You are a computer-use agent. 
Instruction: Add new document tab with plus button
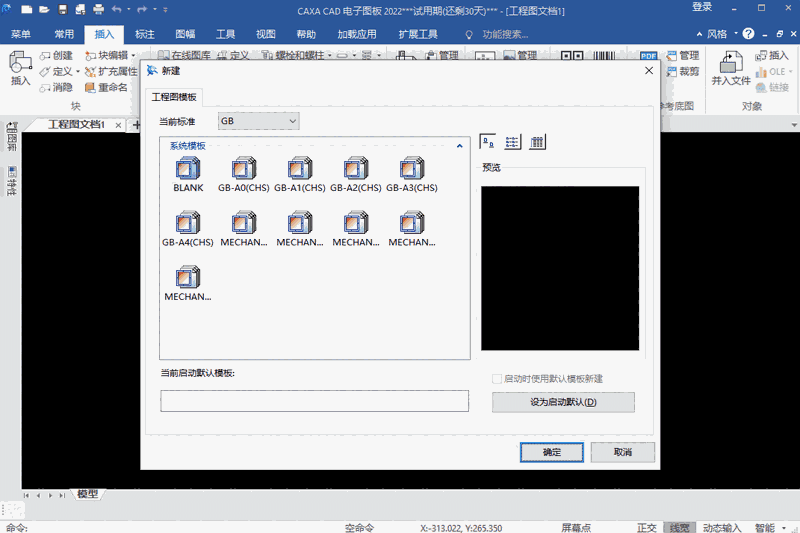[x=136, y=124]
